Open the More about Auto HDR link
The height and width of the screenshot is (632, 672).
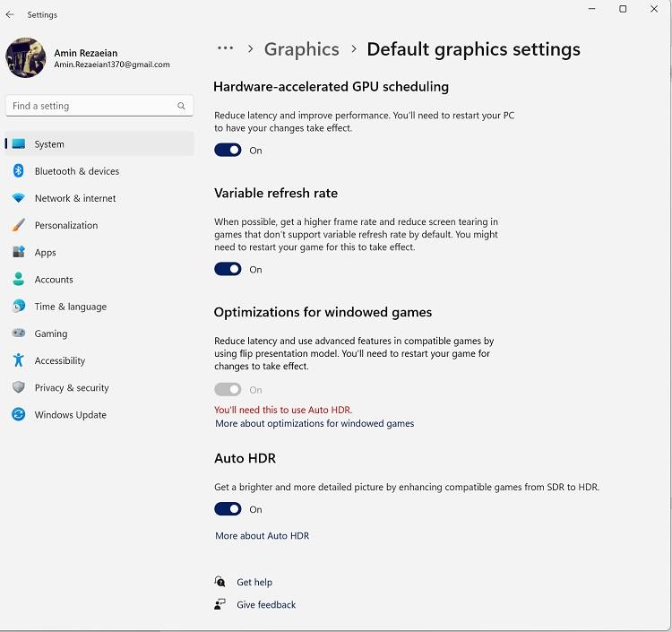pyautogui.click(x=262, y=536)
